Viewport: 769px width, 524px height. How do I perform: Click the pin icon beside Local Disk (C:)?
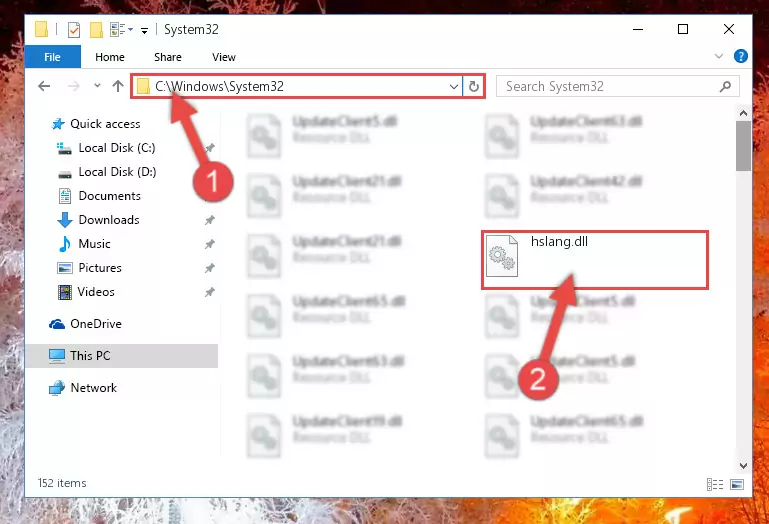point(210,148)
